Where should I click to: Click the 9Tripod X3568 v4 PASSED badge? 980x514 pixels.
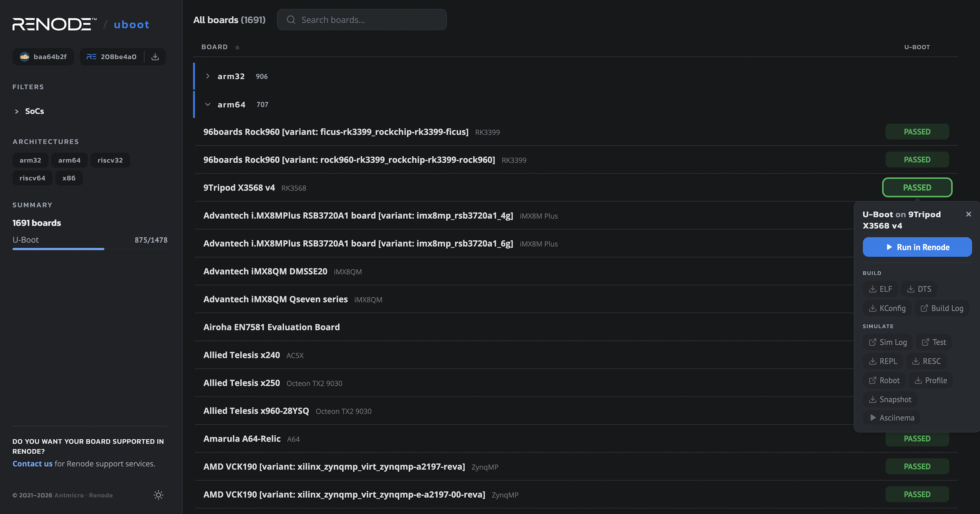(917, 187)
